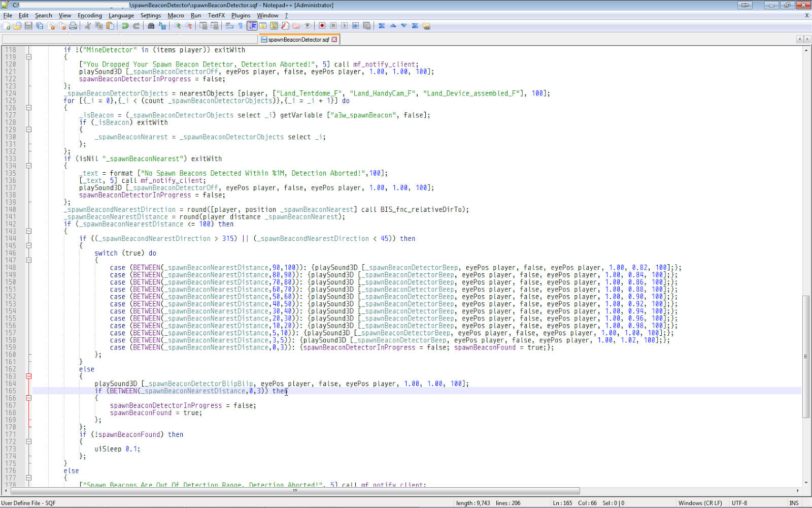Toggle synchronize vertical scrolling icon
The image size is (812, 508).
tap(203, 26)
